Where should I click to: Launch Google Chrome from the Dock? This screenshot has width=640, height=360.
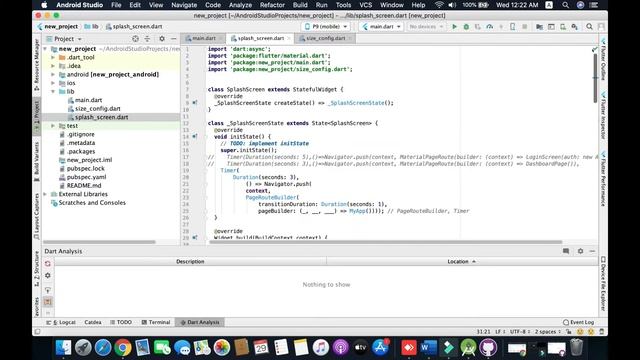click(x=122, y=348)
